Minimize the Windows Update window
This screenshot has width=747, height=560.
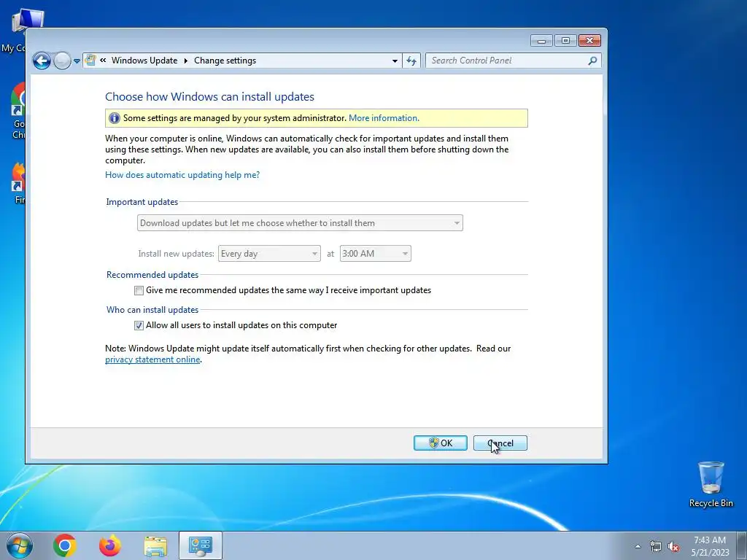(x=541, y=41)
